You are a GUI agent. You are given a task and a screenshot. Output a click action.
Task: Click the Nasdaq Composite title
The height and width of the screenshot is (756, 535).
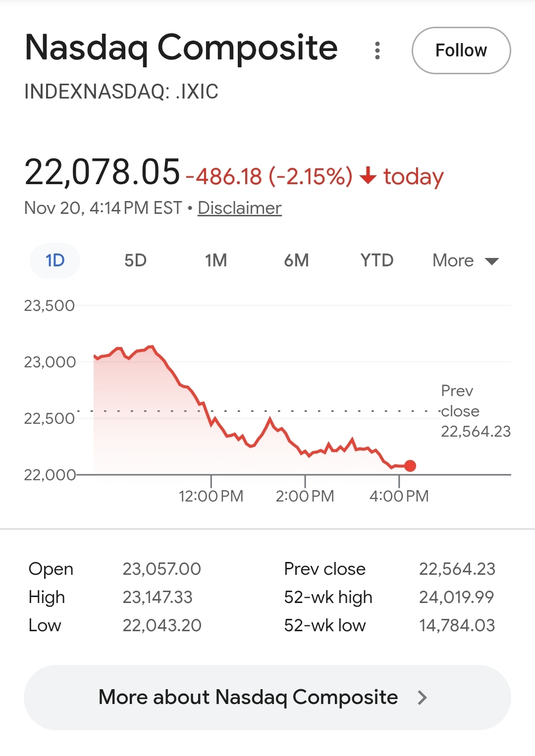coord(181,47)
